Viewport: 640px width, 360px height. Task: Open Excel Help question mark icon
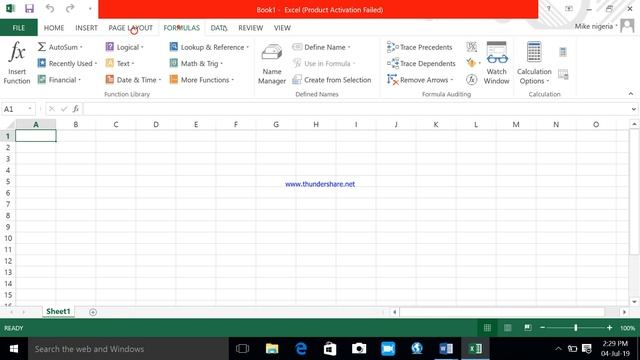[x=549, y=9]
